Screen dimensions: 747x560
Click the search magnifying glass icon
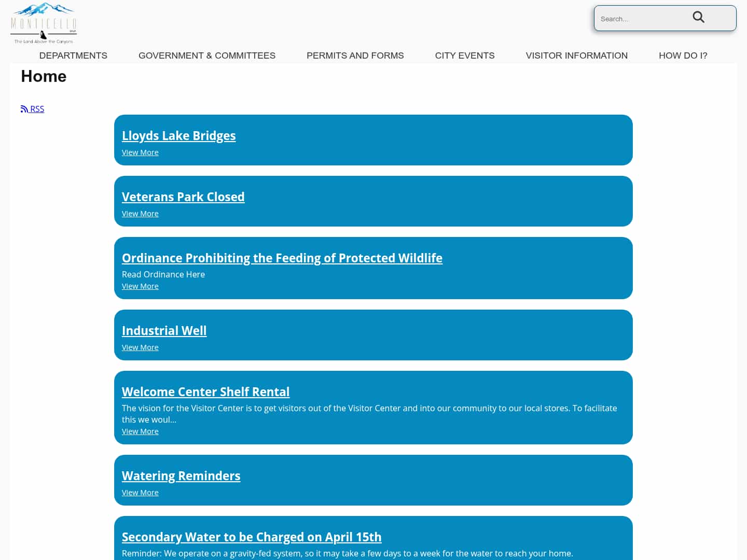click(x=698, y=17)
